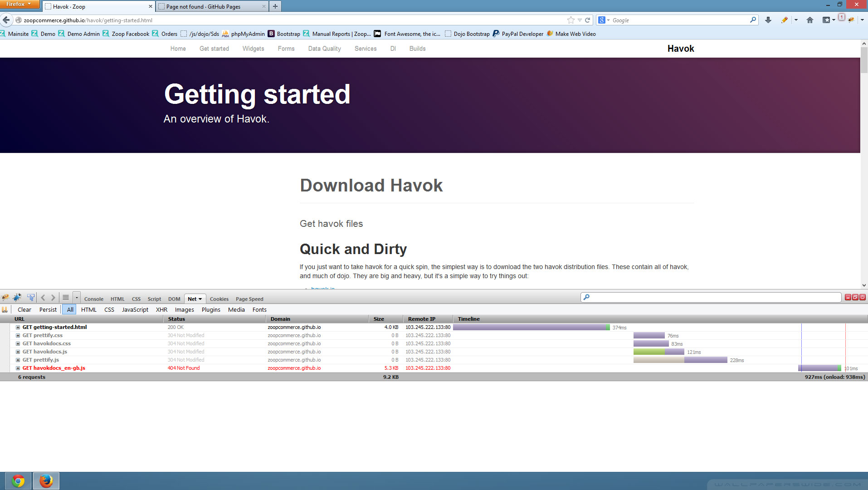Open the PayPal Developer bookmark
868x490 pixels.
tap(518, 34)
